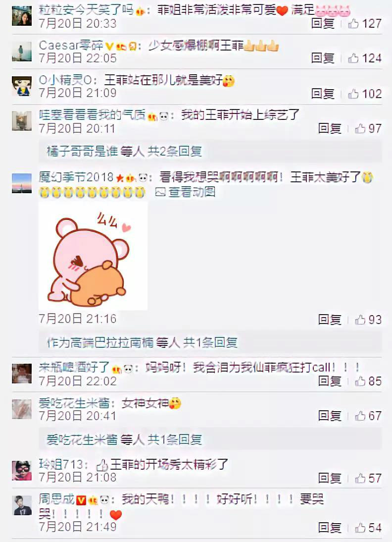Reply to 来瓶啤酒好了's comment

tap(330, 381)
